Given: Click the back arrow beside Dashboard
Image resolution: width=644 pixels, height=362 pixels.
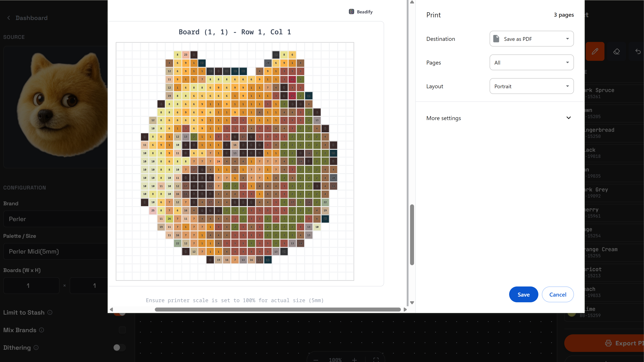Looking at the screenshot, I should [9, 18].
